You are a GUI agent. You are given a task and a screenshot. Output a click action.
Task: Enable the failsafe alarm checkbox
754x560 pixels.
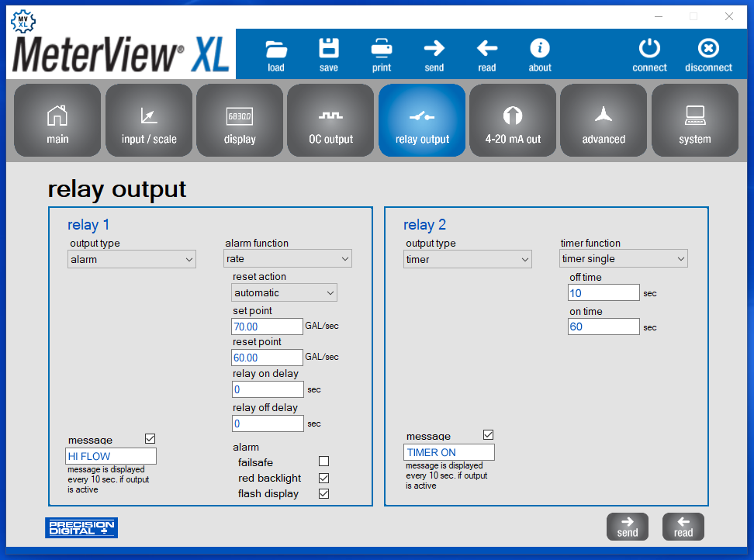(x=324, y=461)
